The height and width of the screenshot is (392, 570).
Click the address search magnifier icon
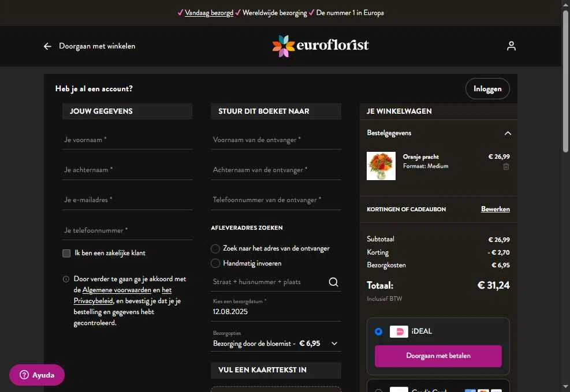(333, 282)
